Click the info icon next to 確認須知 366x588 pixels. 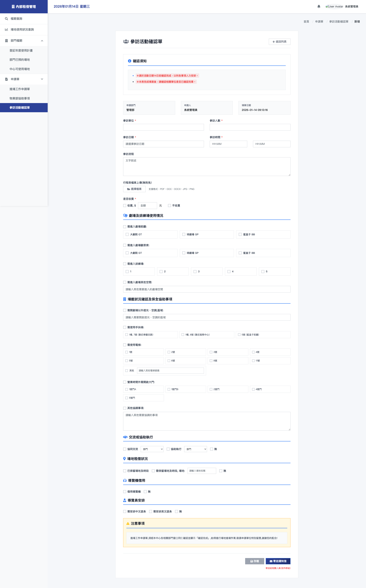[x=129, y=61]
